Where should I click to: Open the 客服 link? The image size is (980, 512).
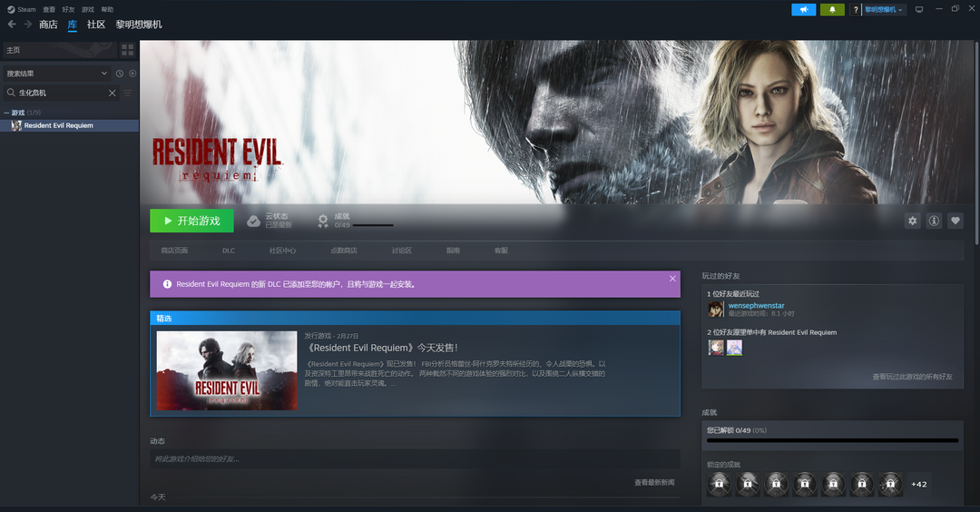click(501, 251)
